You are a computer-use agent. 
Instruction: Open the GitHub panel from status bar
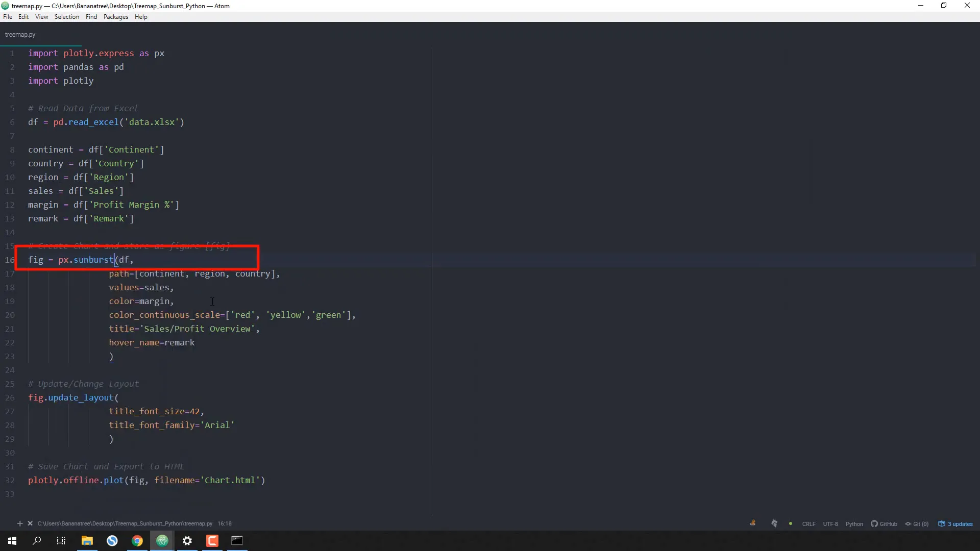[x=884, y=524]
